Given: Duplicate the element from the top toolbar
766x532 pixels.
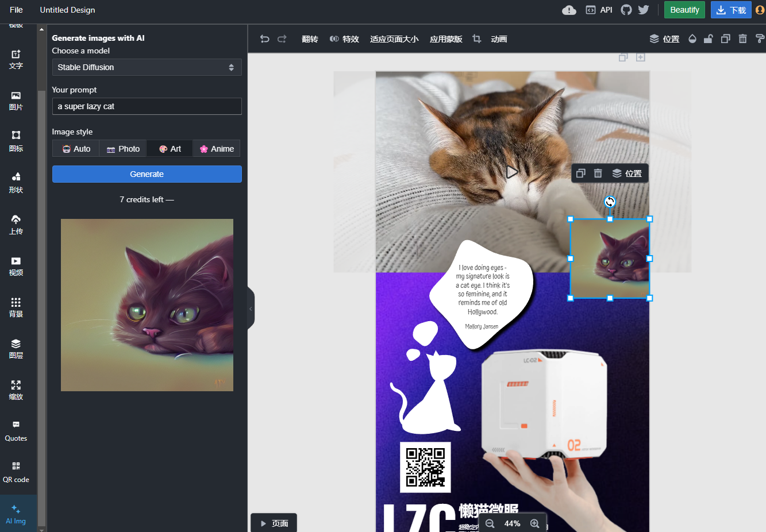Looking at the screenshot, I should pyautogui.click(x=726, y=39).
